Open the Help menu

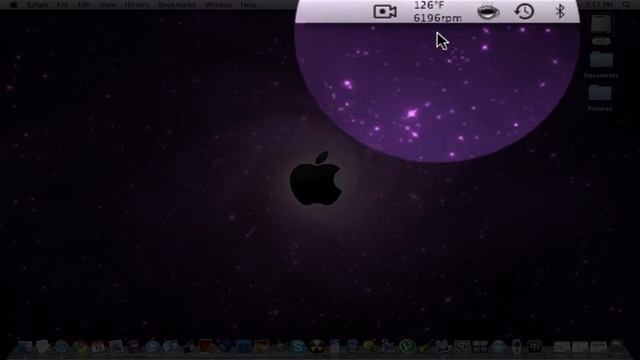point(248,5)
